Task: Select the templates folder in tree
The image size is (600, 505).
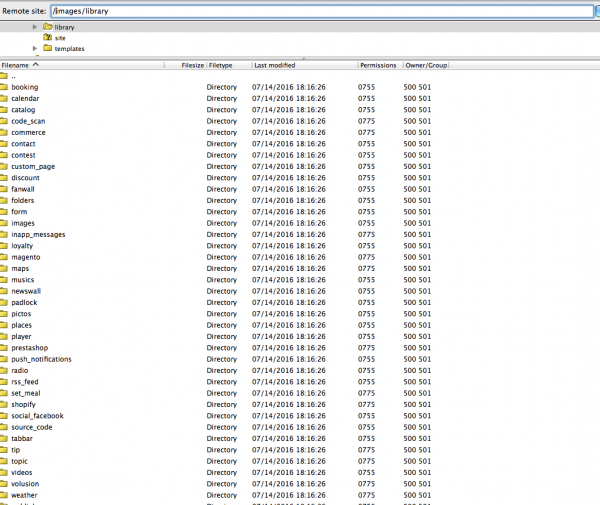Action: coord(69,48)
